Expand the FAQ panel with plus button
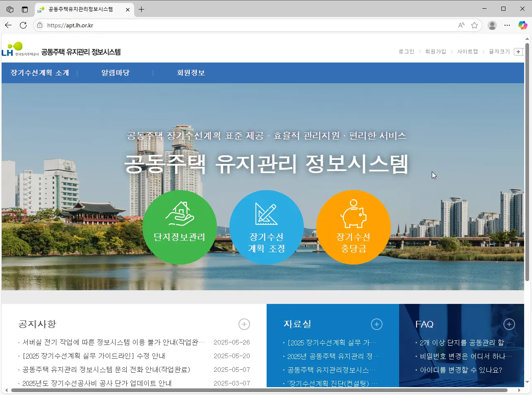Image resolution: width=532 pixels, height=395 pixels. (509, 324)
